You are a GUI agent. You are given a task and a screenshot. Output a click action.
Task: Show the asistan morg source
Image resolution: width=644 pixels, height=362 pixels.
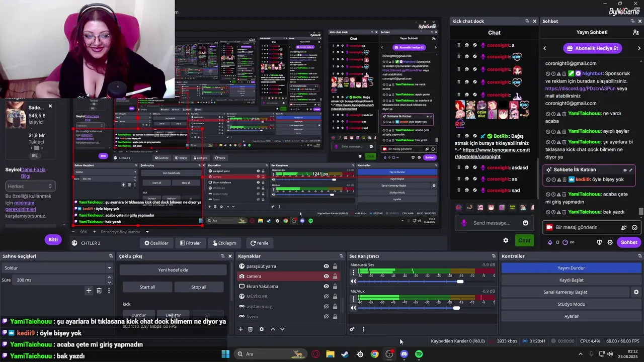326,307
